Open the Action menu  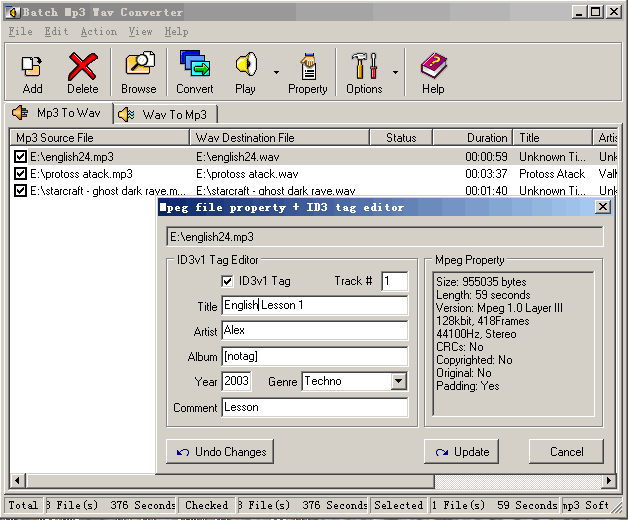(x=99, y=31)
